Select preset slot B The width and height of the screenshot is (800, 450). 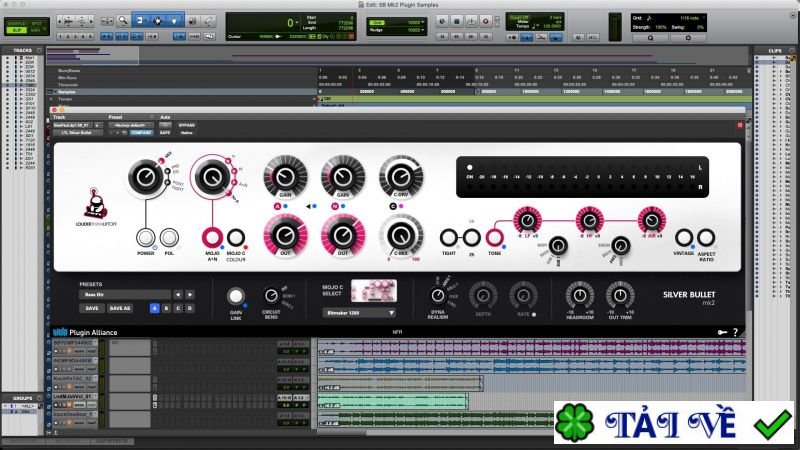click(166, 308)
